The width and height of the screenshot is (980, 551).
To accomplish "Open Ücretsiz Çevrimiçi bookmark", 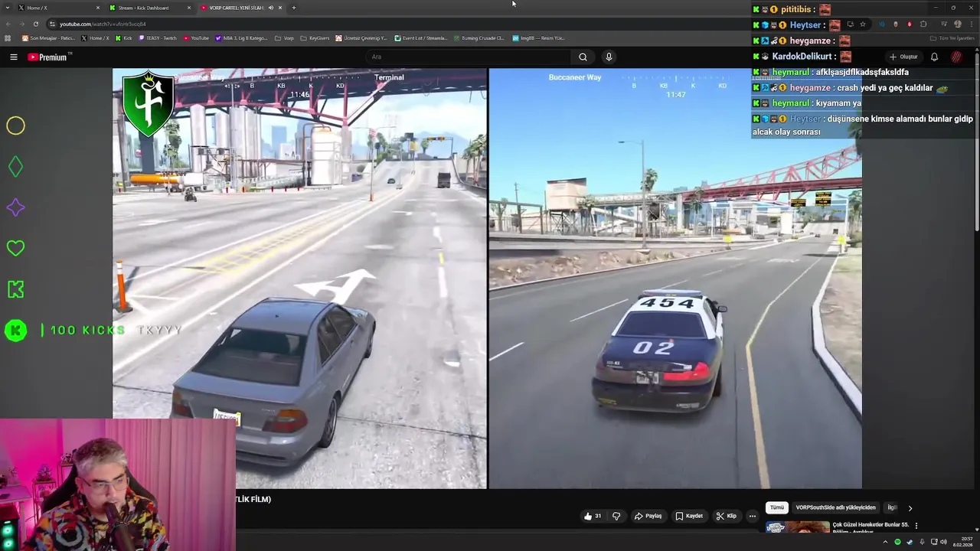I will tap(362, 37).
